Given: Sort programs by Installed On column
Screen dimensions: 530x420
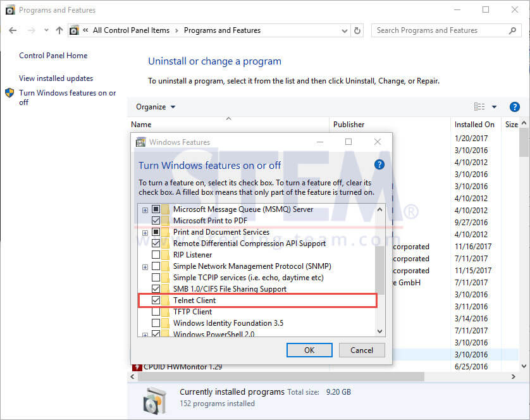Looking at the screenshot, I should click(474, 125).
